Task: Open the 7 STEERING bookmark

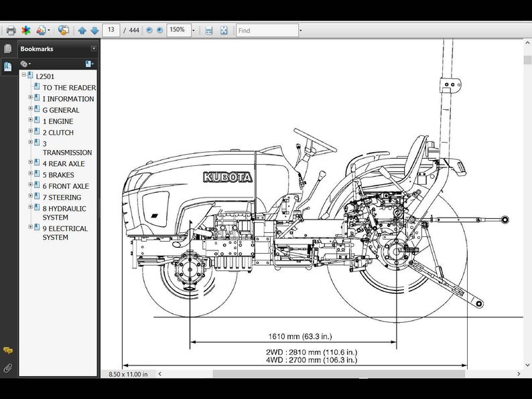Action: click(x=62, y=197)
